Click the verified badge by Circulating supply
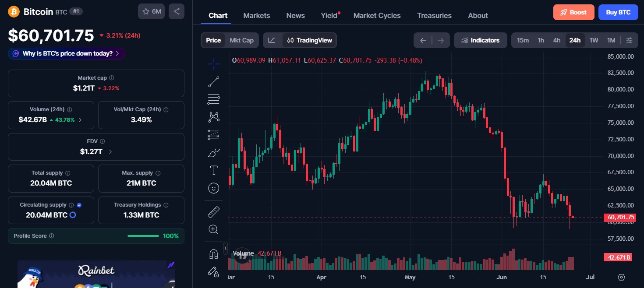 click(x=79, y=205)
